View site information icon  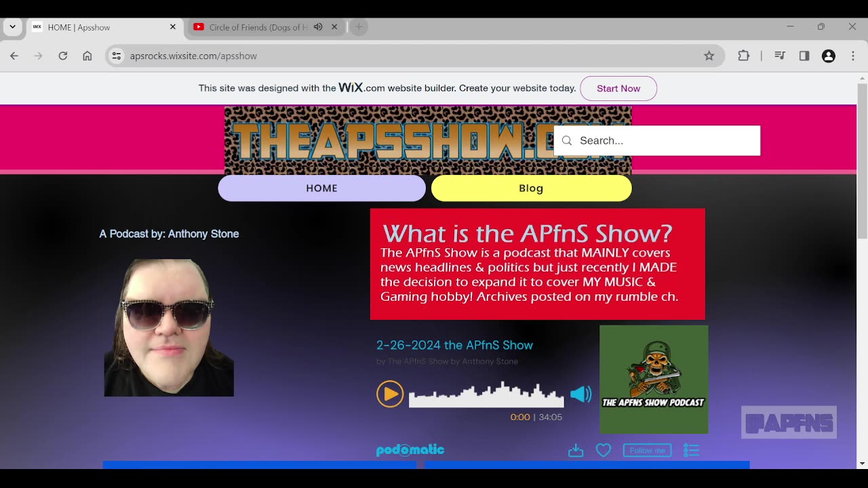coord(117,56)
